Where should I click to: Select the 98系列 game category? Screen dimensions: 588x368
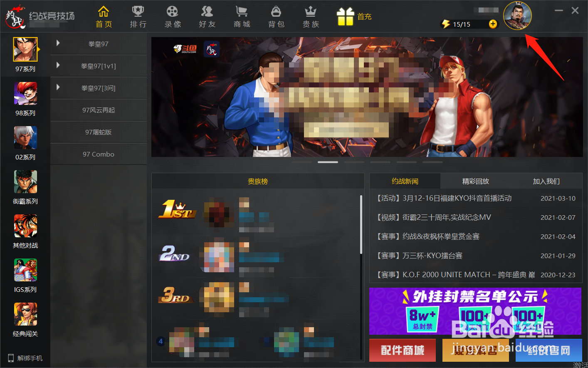tap(25, 99)
